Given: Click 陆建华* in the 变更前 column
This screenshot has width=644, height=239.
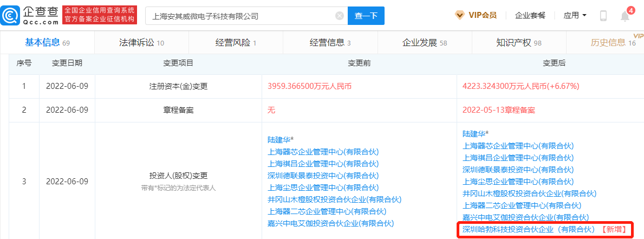Looking at the screenshot, I should click(x=279, y=140).
